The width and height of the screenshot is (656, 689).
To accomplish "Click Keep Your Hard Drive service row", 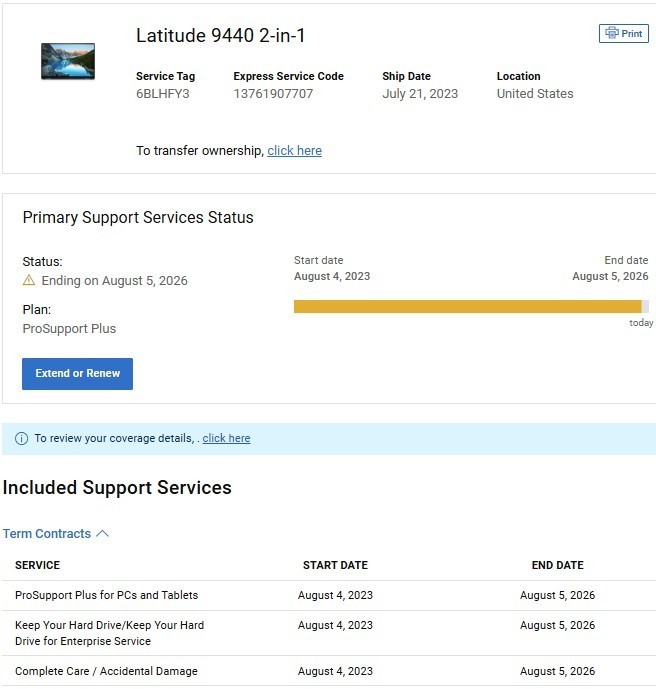I will click(x=329, y=633).
